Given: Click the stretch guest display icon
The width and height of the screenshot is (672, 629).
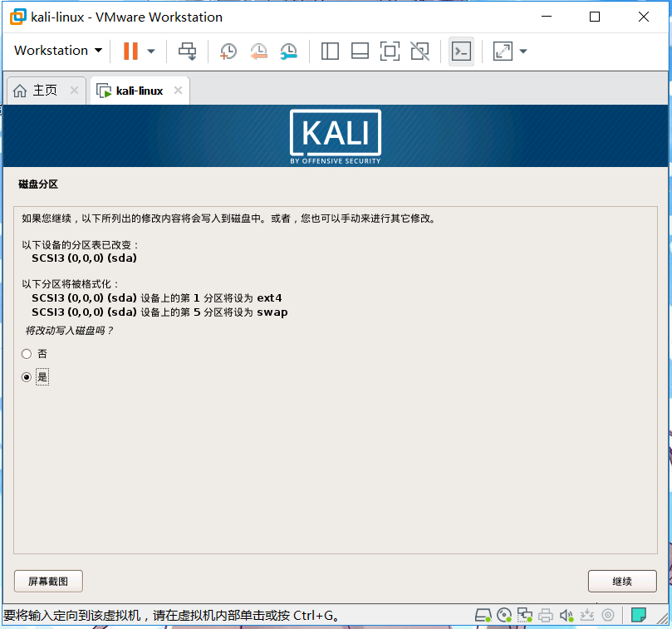Looking at the screenshot, I should tap(503, 51).
